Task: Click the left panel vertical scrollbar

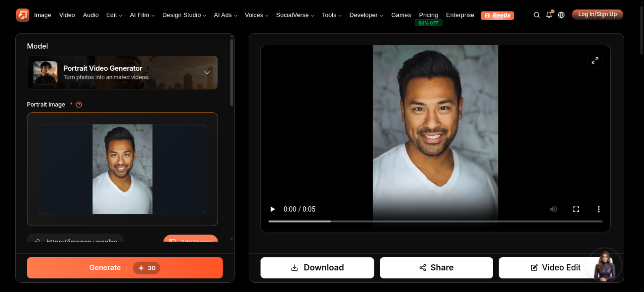Action: pyautogui.click(x=232, y=72)
